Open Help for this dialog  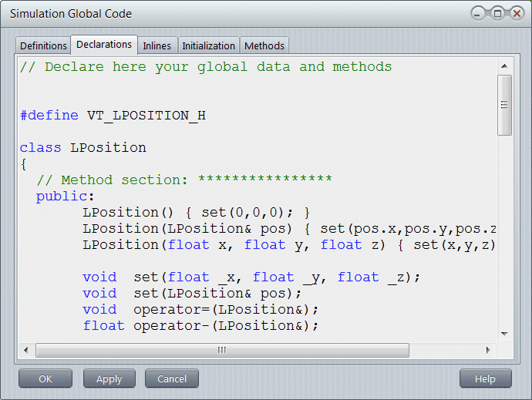485,378
